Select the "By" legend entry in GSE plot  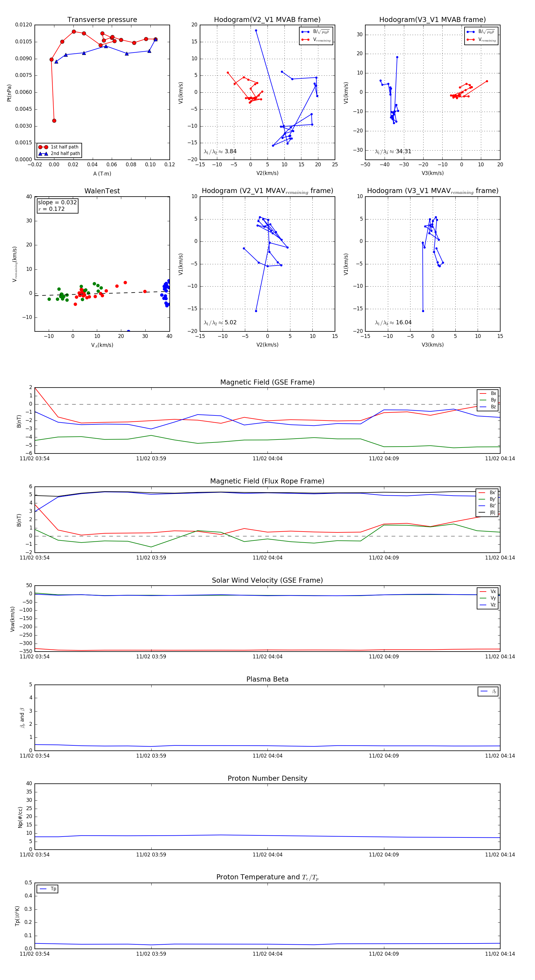click(x=488, y=400)
